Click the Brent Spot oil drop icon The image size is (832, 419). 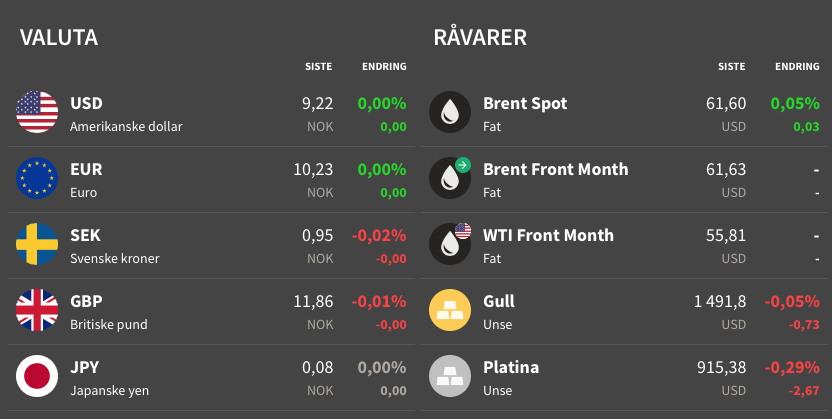pos(450,112)
